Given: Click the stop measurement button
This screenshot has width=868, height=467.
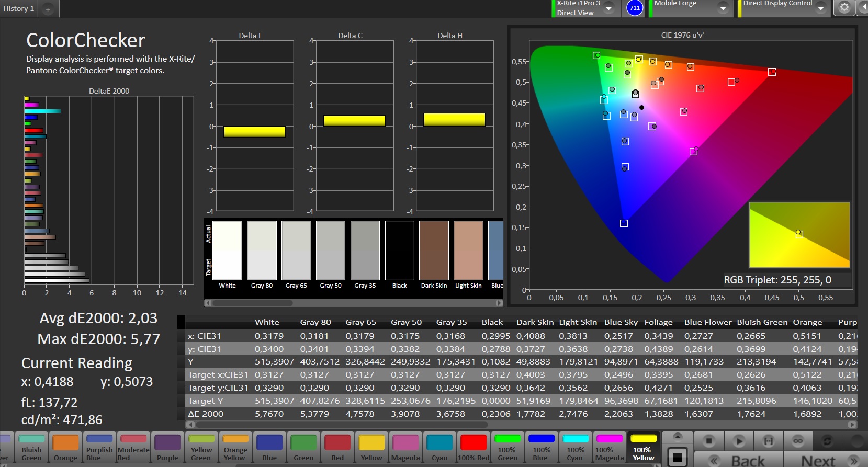Looking at the screenshot, I should coord(708,441).
